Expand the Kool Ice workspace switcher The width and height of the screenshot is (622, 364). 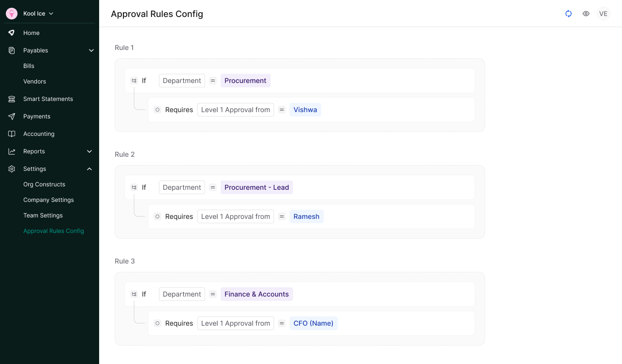tap(35, 13)
